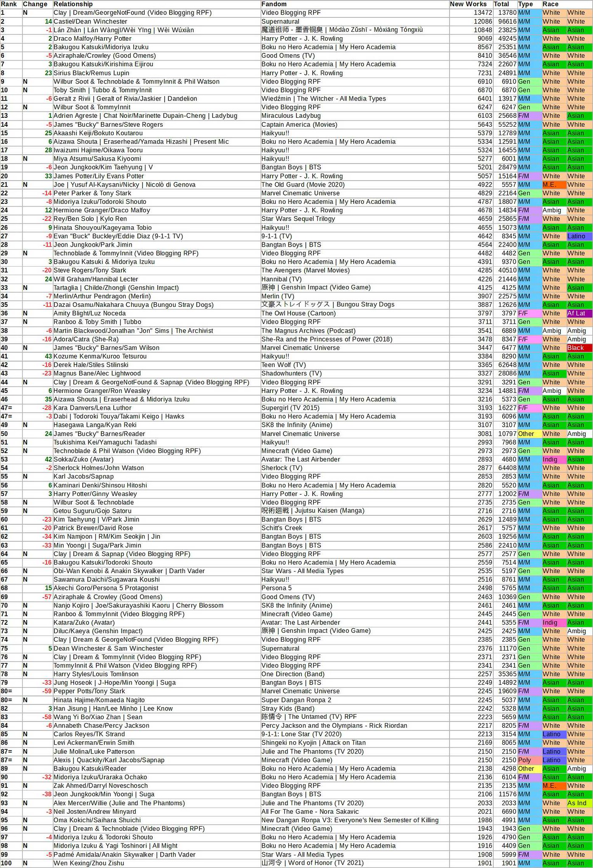Select the Poly type cell in Alexis/Quackity row

tap(529, 760)
